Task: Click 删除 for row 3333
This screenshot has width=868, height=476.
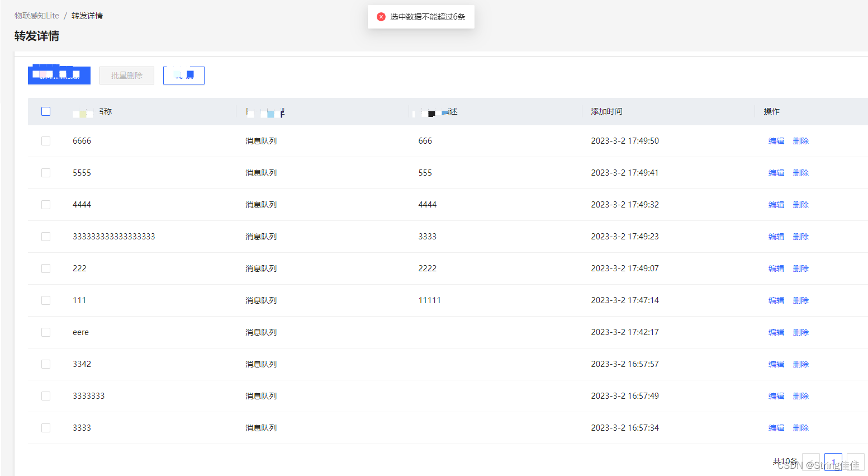Action: pyautogui.click(x=801, y=428)
